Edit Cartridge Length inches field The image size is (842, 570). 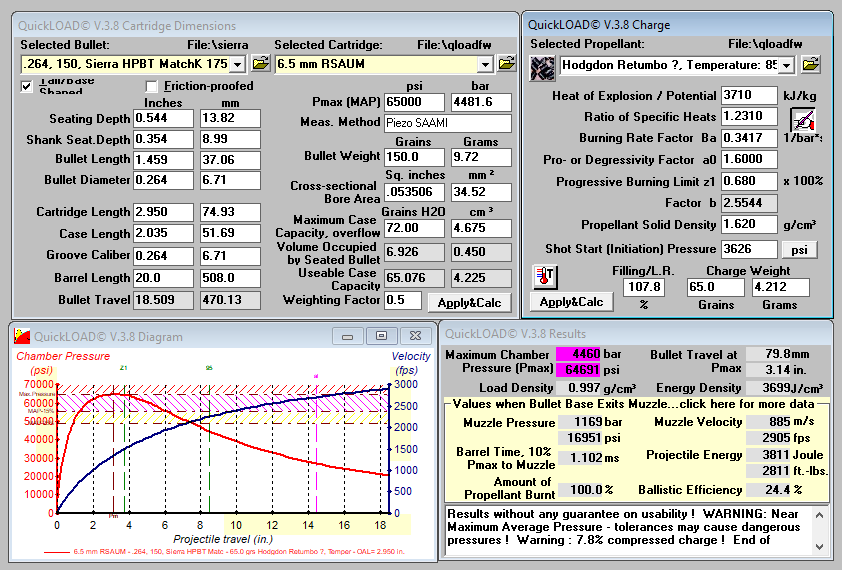[163, 212]
